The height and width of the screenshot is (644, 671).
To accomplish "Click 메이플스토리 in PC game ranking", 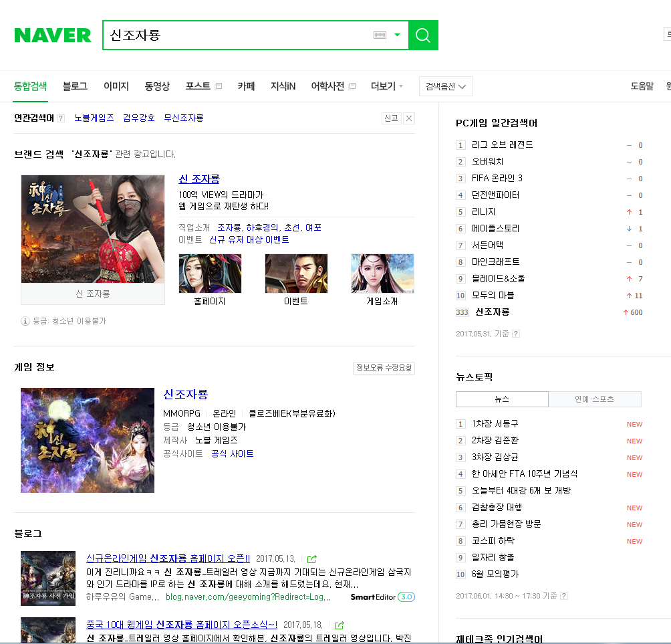I will 495,228.
